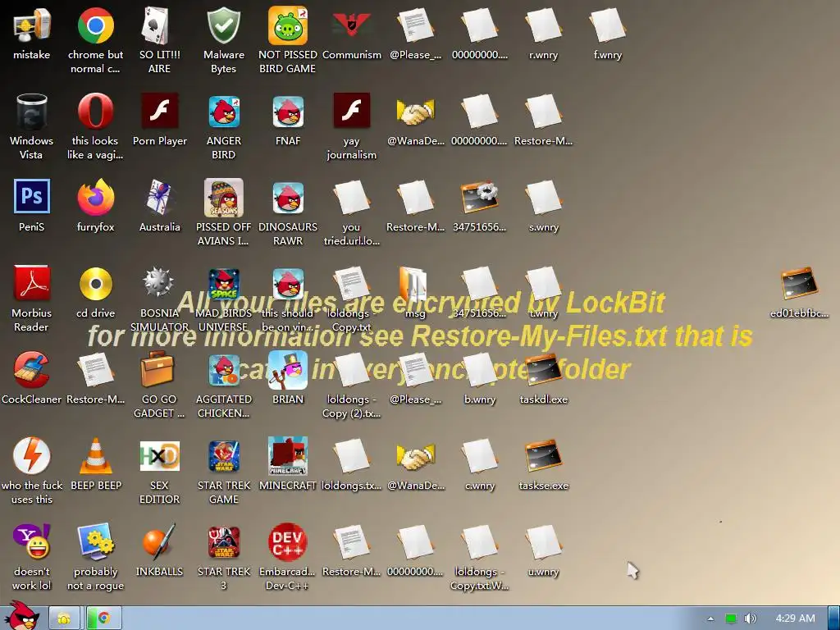Screen dimensions: 840x630
Task: Click the ANGER BIRD shortcut icon
Action: pyautogui.click(x=223, y=112)
